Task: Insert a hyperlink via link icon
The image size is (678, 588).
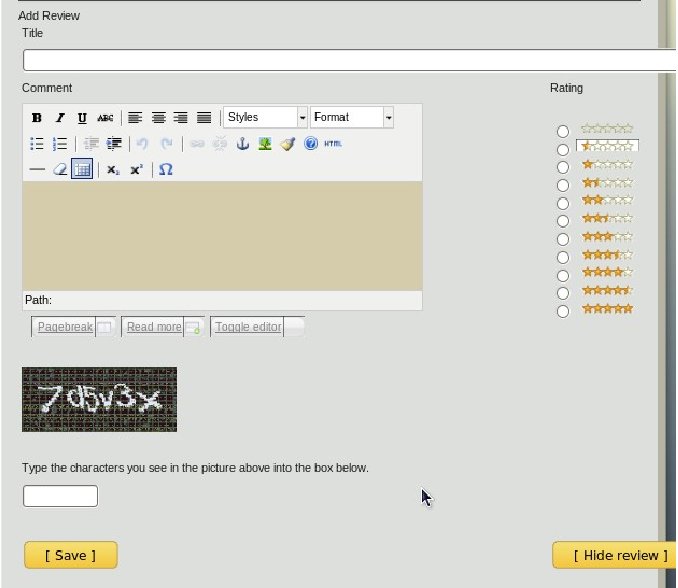Action: pyautogui.click(x=197, y=144)
